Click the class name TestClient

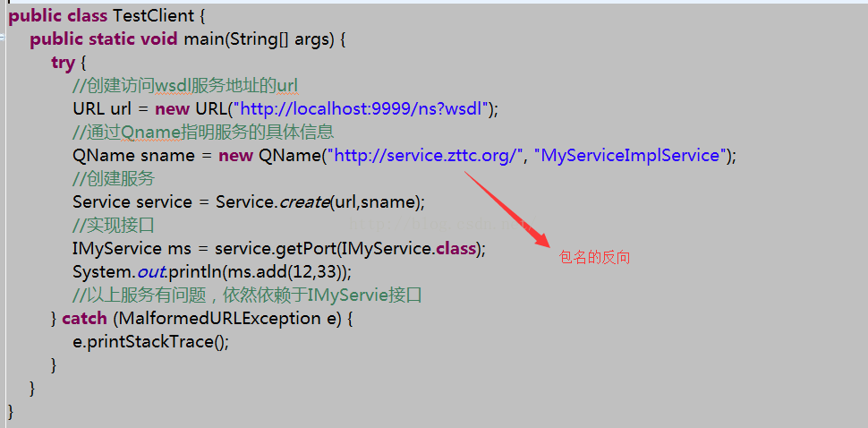[153, 16]
